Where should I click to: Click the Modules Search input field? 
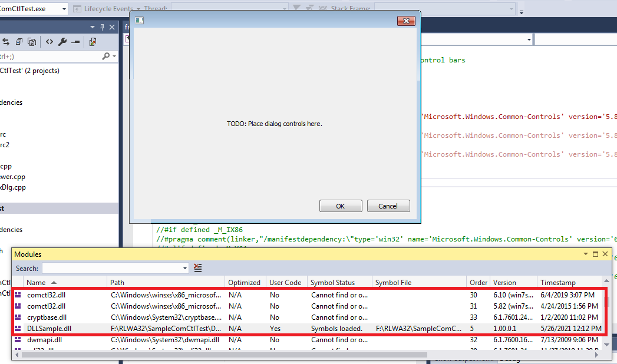(x=112, y=268)
